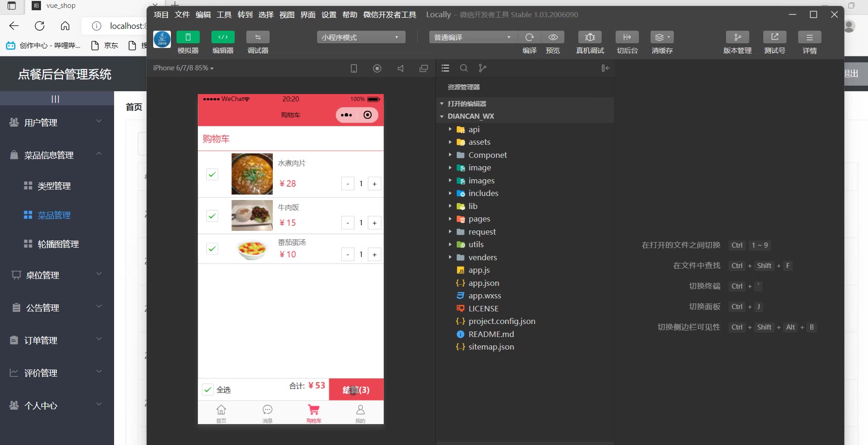Open 版本管理 version control icon
The width and height of the screenshot is (868, 445).
[x=738, y=37]
